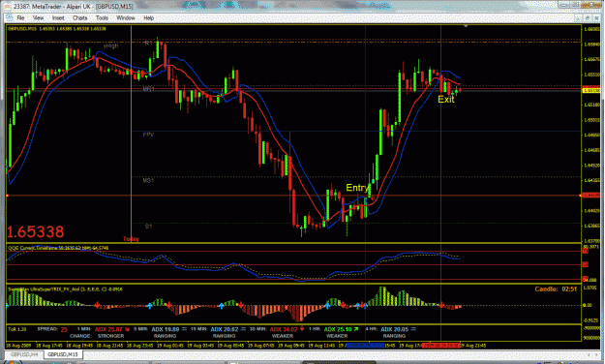605x364 pixels.
Task: Click the yHigh level label
Action: [110, 45]
